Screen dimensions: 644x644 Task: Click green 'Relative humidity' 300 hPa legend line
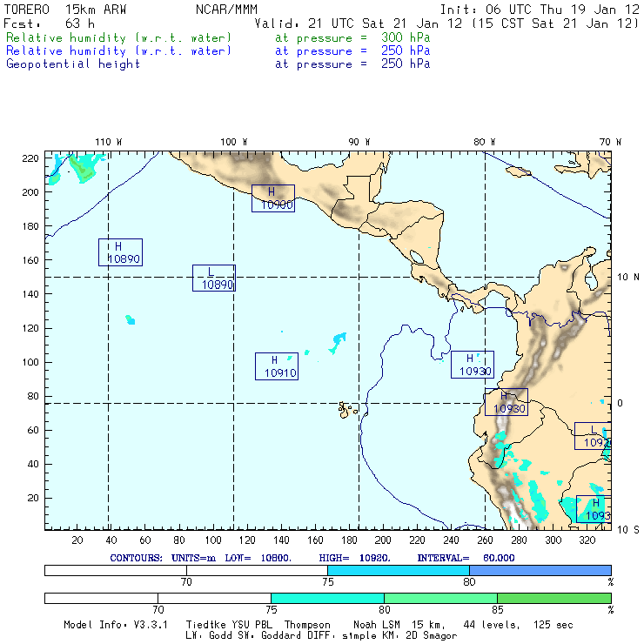pos(218,37)
